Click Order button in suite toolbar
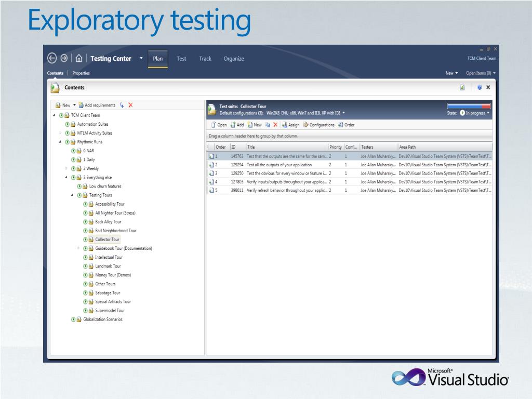 [x=347, y=125]
